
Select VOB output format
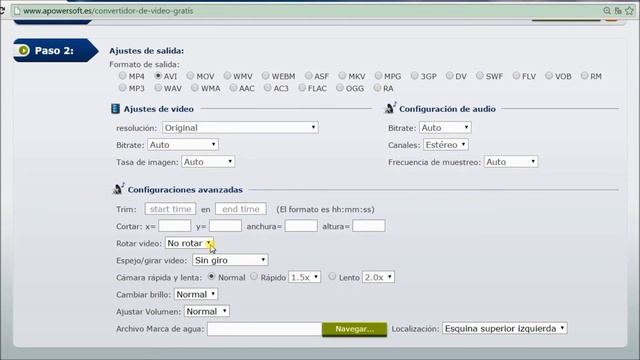point(549,76)
